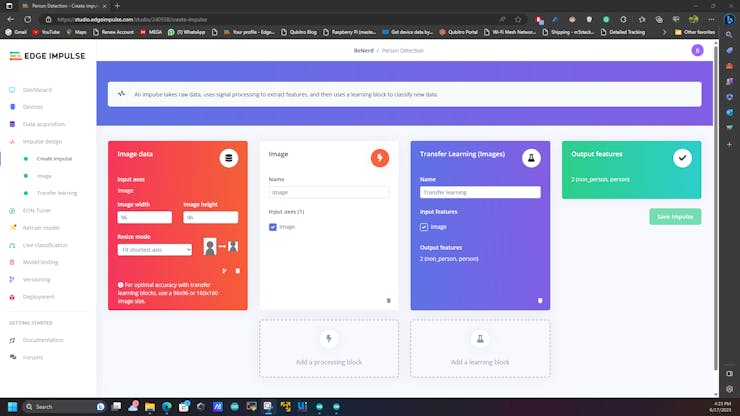Click Versioning branch icon
The width and height of the screenshot is (740, 416).
click(x=12, y=280)
